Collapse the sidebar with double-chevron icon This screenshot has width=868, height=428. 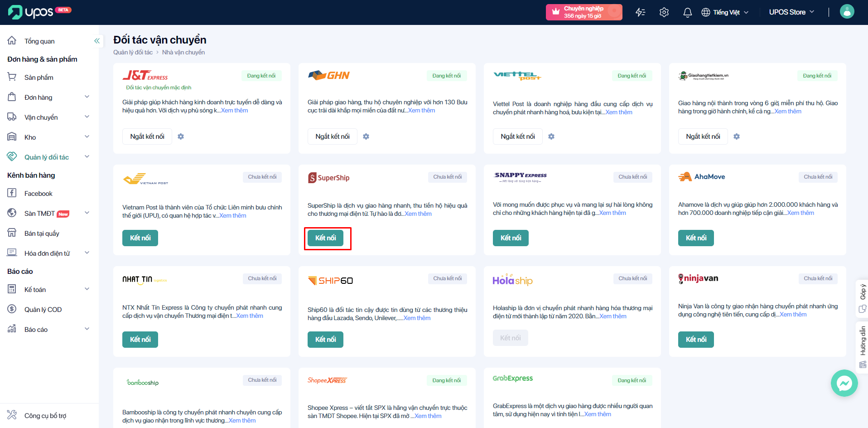[96, 41]
